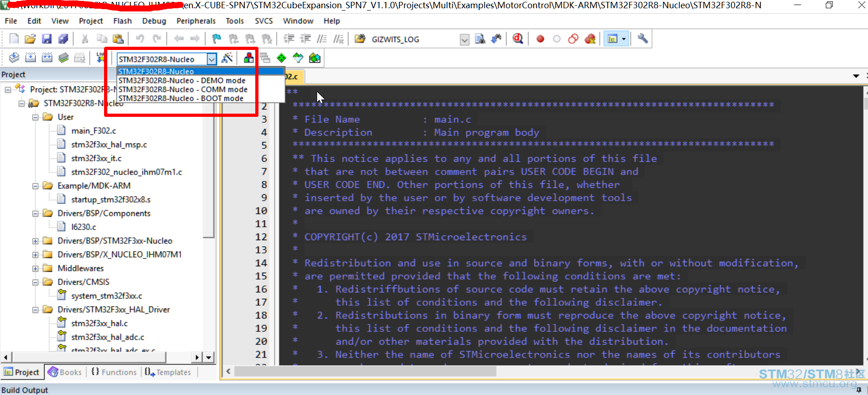Open the Project menu
The width and height of the screenshot is (868, 395).
coord(91,21)
